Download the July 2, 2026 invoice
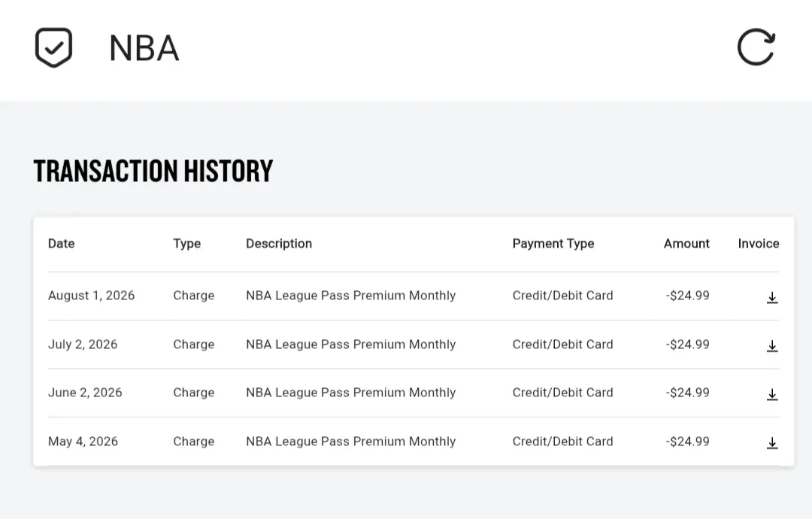 [772, 346]
